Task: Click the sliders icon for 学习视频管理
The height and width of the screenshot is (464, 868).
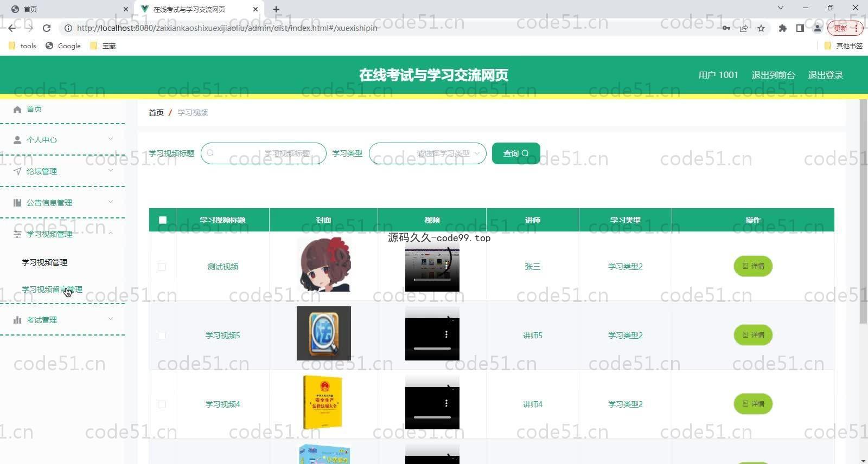Action: click(x=17, y=234)
